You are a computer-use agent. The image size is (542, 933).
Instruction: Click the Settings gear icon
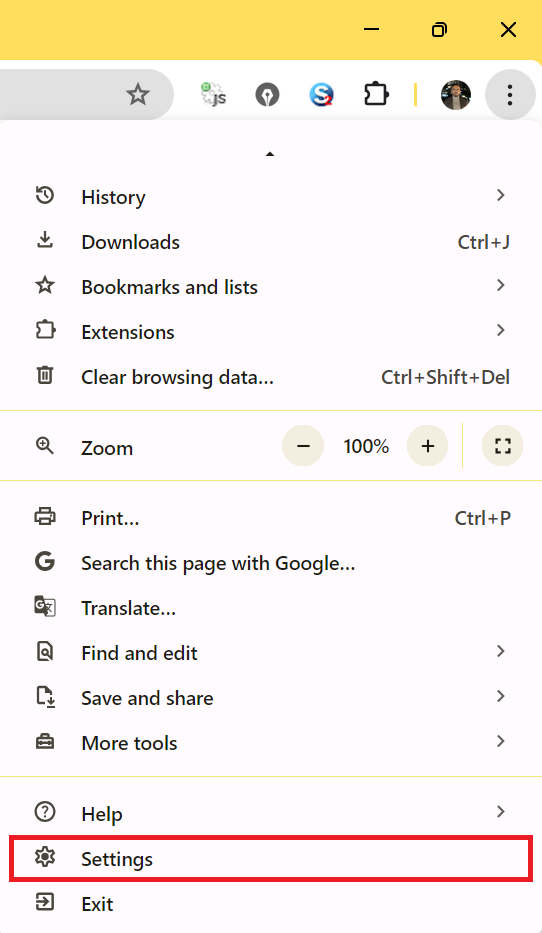click(45, 857)
